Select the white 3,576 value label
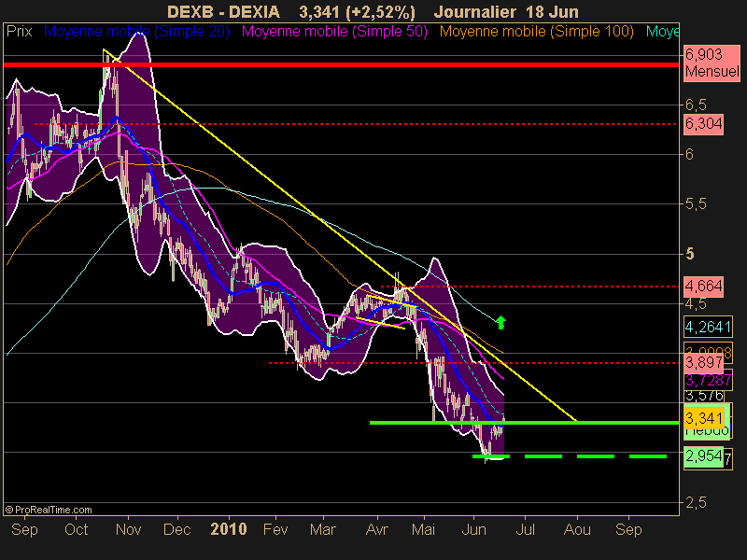This screenshot has height=560, width=747. coord(704,396)
